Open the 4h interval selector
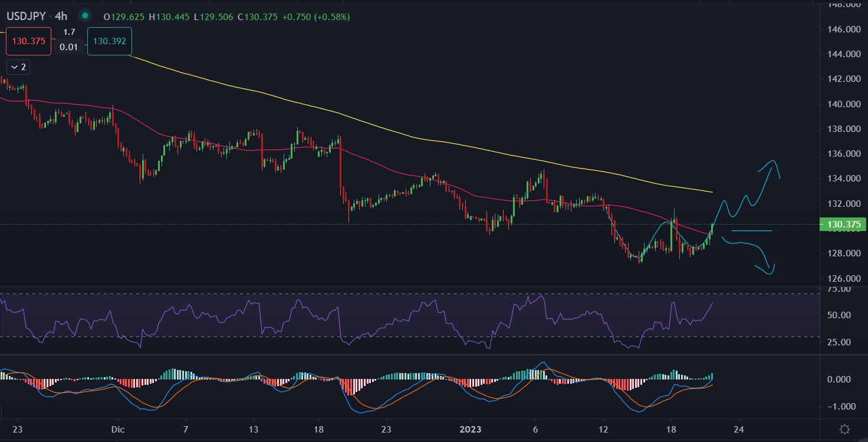The width and height of the screenshot is (868, 442). coord(61,16)
